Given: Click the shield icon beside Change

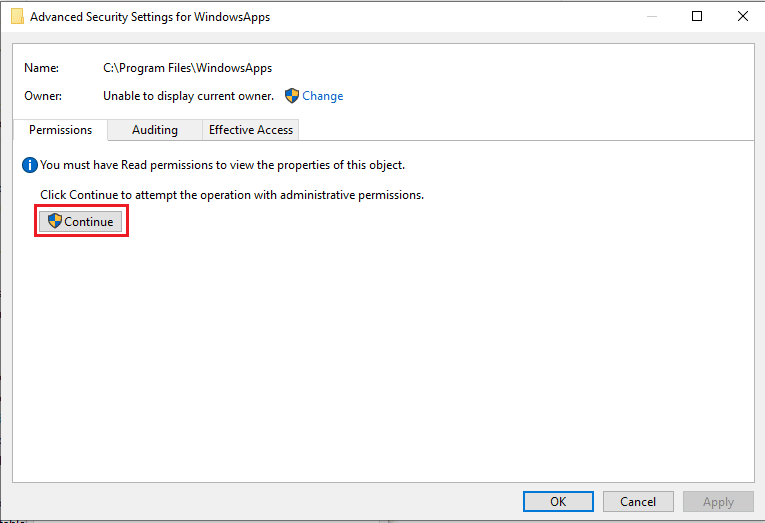Looking at the screenshot, I should point(292,96).
